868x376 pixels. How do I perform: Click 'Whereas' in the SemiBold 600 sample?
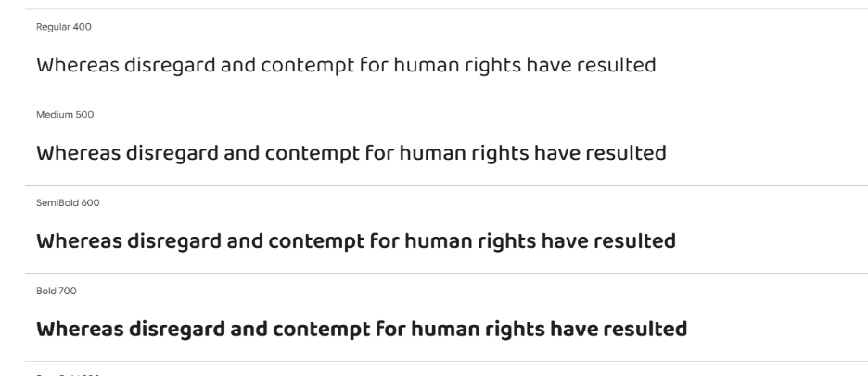click(x=79, y=241)
